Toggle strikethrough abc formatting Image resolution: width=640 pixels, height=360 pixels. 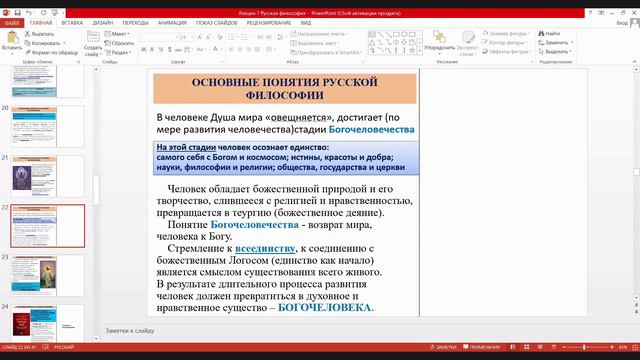[x=178, y=49]
